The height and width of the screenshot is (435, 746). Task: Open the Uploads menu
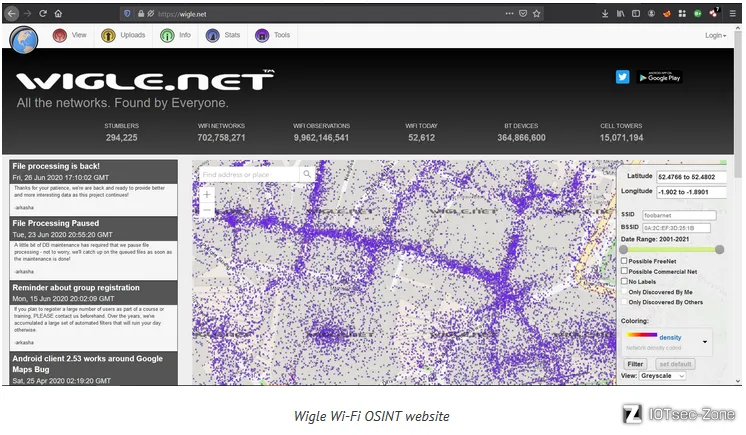[133, 35]
